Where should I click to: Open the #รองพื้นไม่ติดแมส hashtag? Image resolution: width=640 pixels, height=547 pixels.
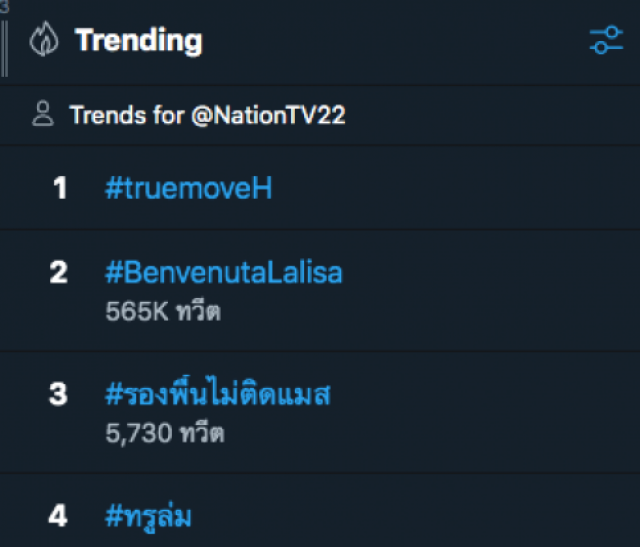pos(217,395)
